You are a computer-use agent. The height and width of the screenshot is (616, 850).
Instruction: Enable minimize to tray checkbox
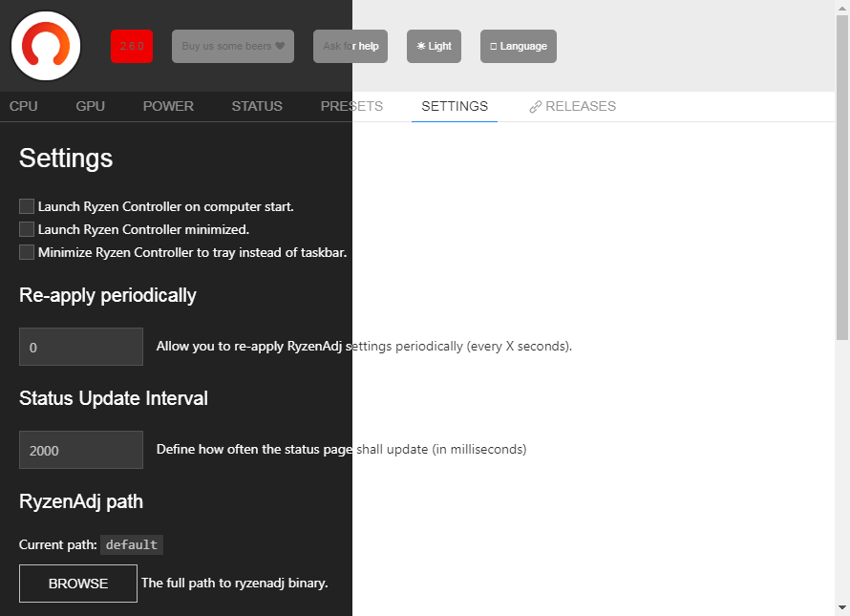tap(27, 251)
